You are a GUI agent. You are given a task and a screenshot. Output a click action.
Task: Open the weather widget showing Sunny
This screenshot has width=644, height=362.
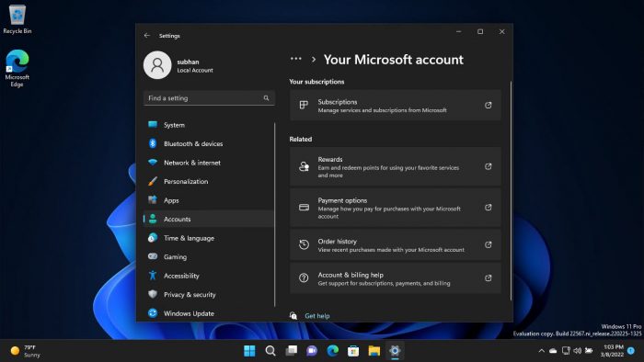(26, 351)
